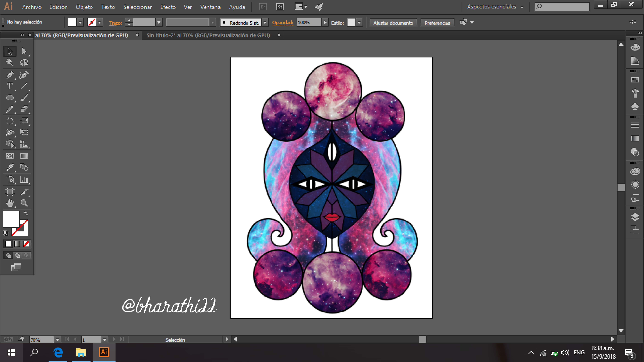Select the Symbol Sprayer tool
Image resolution: width=644 pixels, height=362 pixels.
point(10,180)
